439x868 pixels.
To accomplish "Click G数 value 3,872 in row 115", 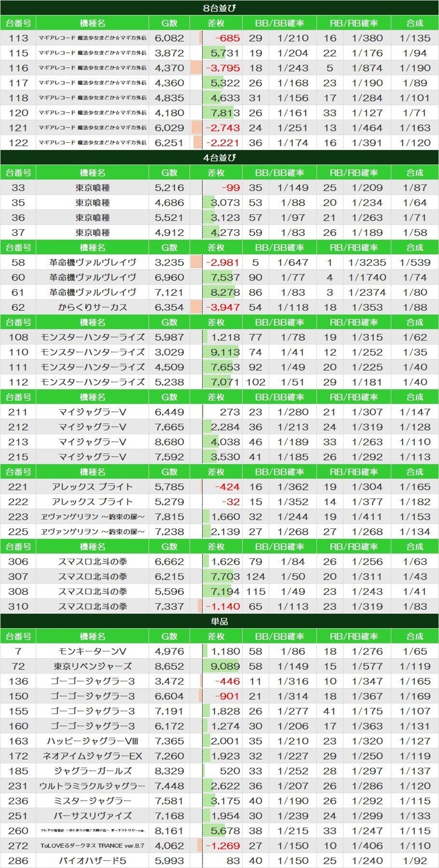I will 169,53.
